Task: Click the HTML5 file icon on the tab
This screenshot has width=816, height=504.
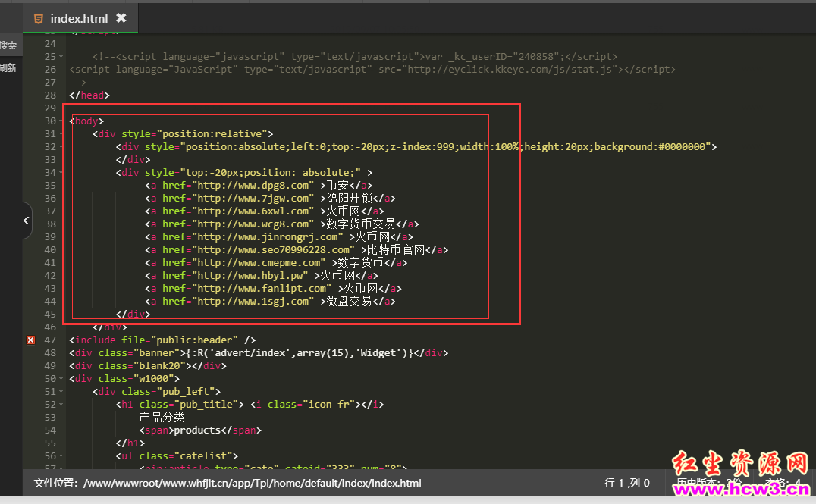Action: pos(39,19)
